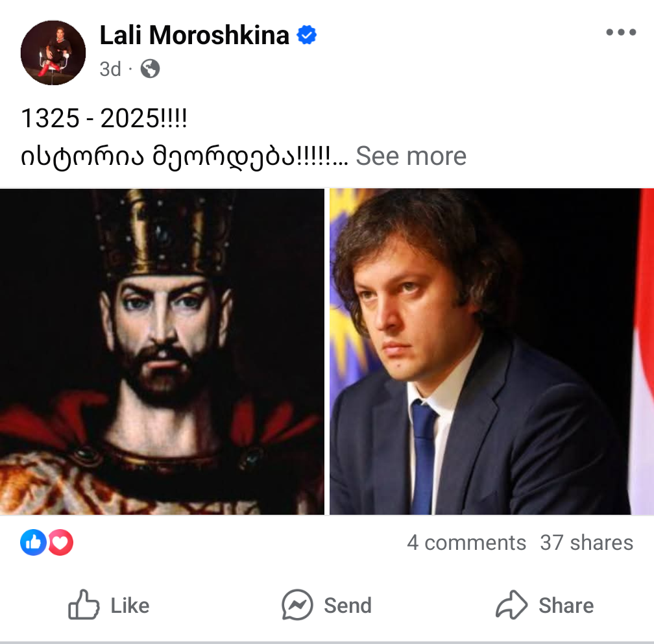Open the photo of man in suit
This screenshot has height=644, width=654.
coord(491,351)
